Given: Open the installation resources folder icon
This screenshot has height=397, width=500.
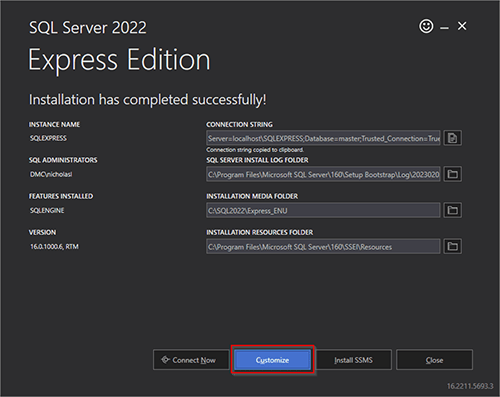Looking at the screenshot, I should (452, 246).
